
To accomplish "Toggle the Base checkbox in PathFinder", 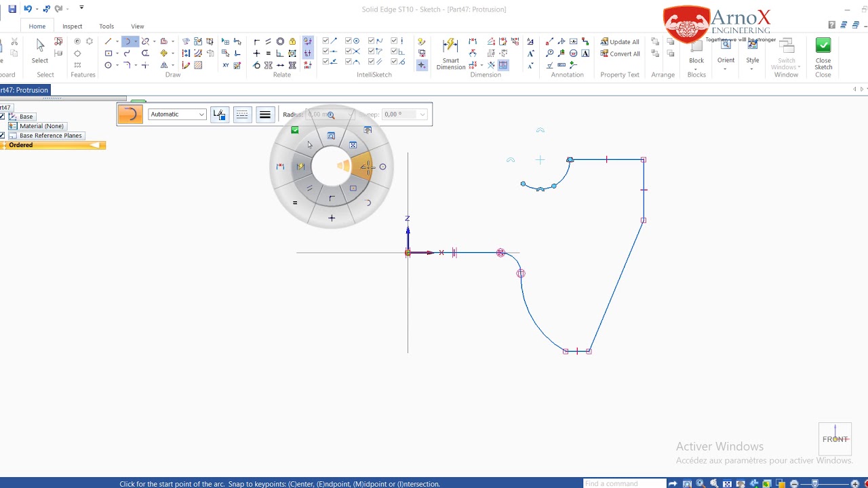I will (2, 117).
